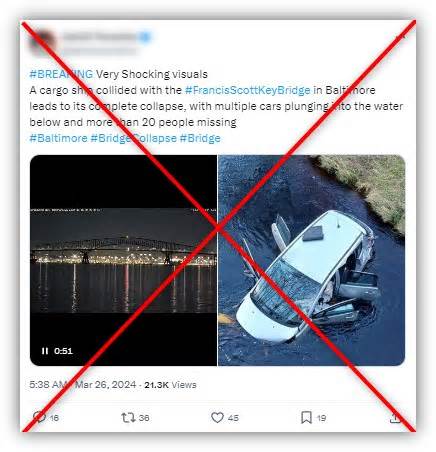The width and height of the screenshot is (436, 452).
Task: Open the submerged white car photo
Action: click(311, 260)
